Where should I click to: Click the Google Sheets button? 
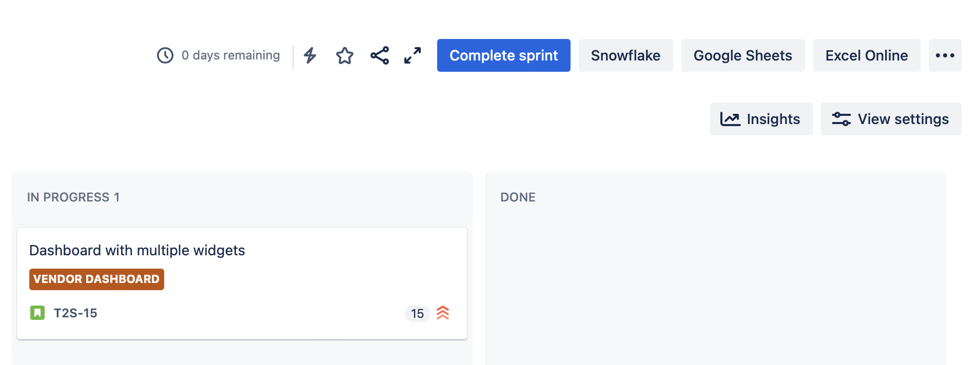[742, 55]
